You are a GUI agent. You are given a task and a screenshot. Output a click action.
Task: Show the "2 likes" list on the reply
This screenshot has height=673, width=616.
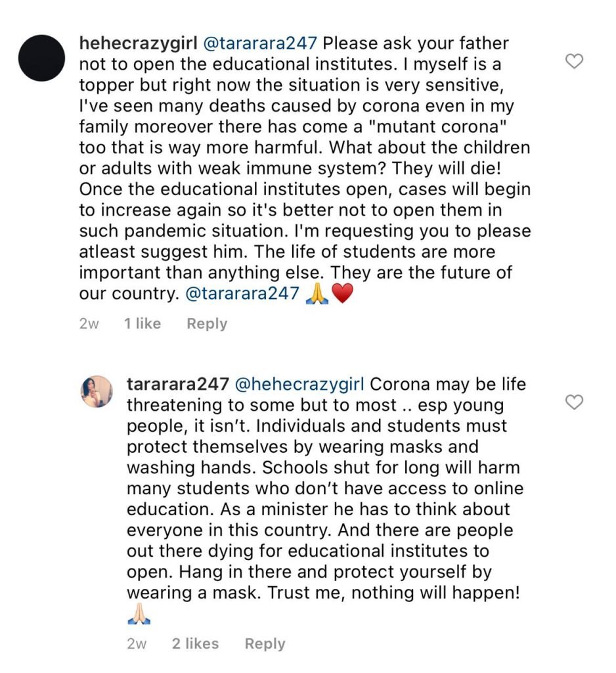point(195,643)
